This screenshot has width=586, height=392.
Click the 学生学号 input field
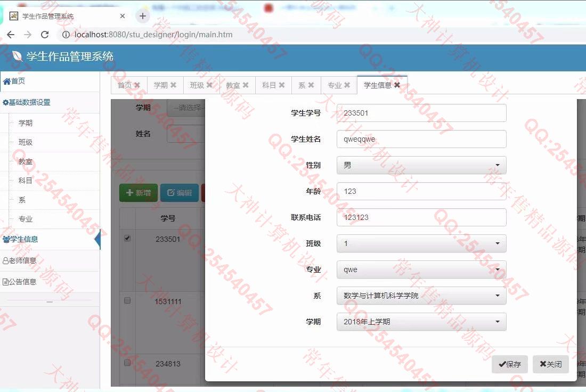point(421,113)
